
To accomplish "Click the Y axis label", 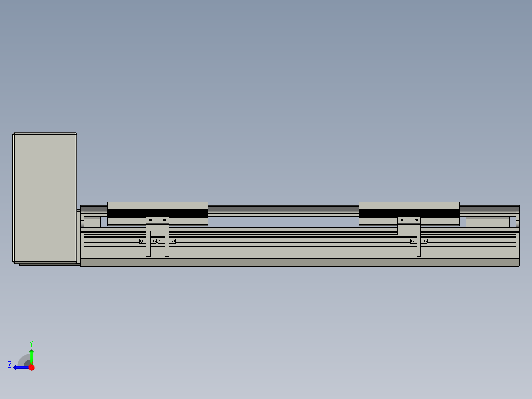I will pyautogui.click(x=31, y=342).
